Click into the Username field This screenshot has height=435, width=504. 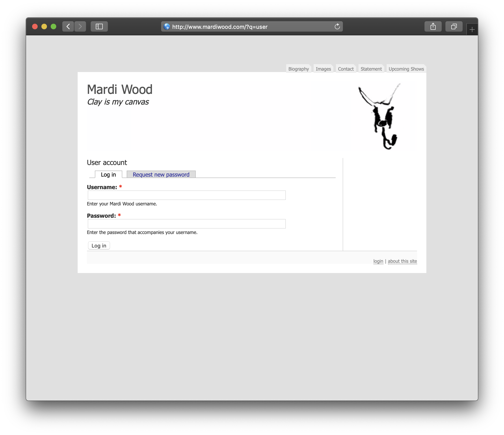[x=187, y=195]
